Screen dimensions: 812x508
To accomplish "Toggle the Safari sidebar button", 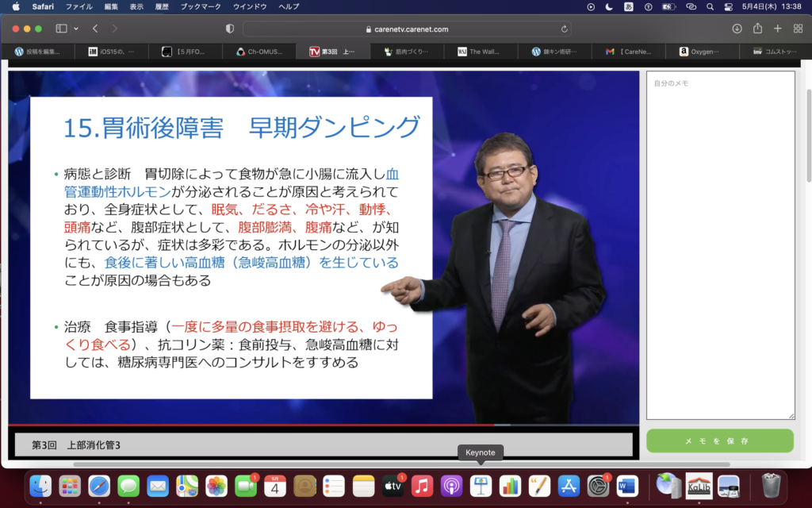I will 61,29.
